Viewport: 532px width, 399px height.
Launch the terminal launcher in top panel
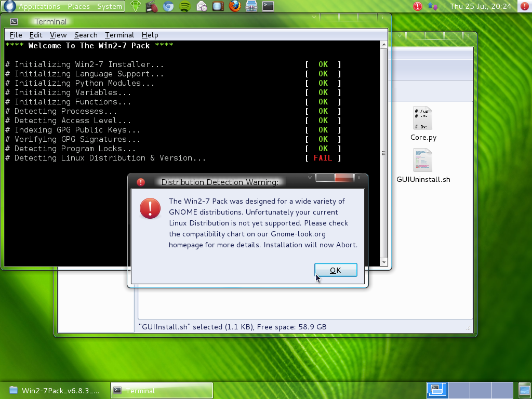(x=268, y=6)
